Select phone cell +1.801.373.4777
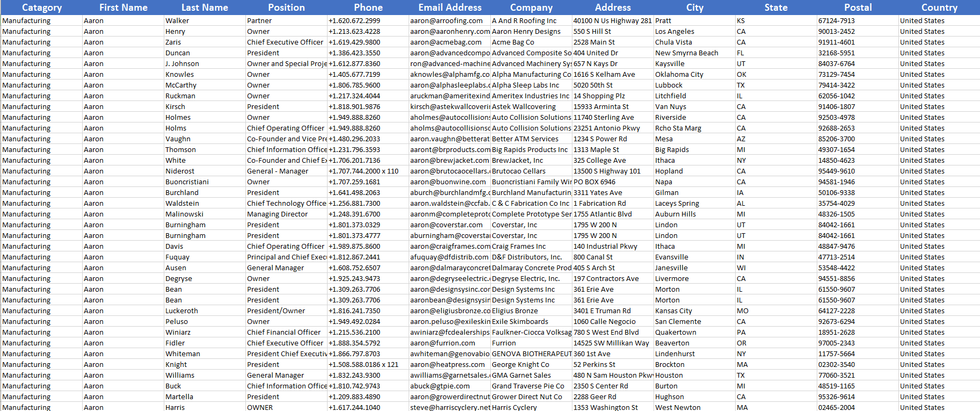 coord(368,235)
